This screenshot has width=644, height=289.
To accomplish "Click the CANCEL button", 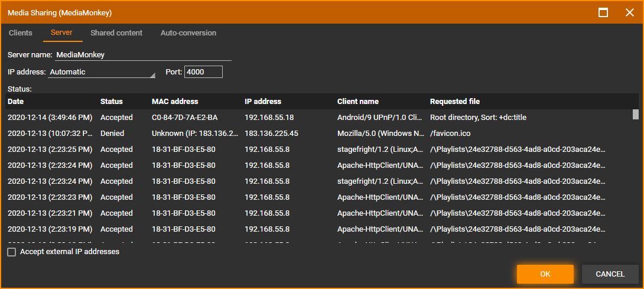I will point(610,274).
